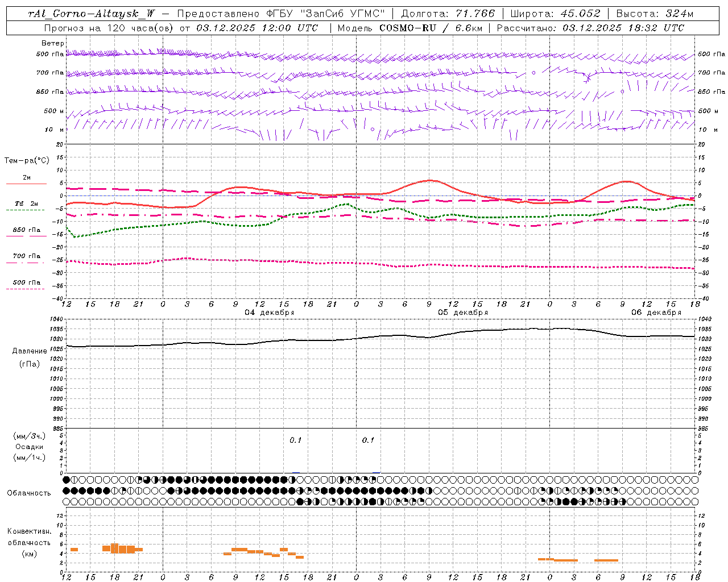Click the (мм/3ч.) precipitation unit label
Image resolution: width=728 pixels, height=582 pixels.
(x=30, y=436)
